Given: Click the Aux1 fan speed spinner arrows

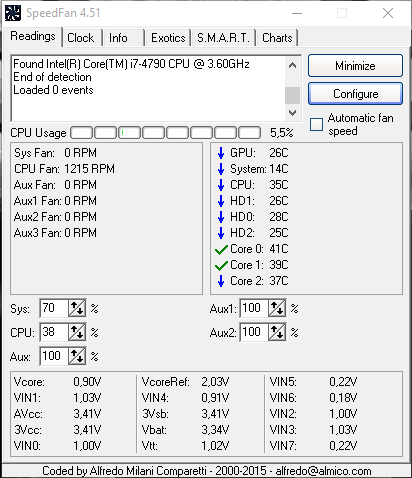Looking at the screenshot, I should click(x=277, y=308).
